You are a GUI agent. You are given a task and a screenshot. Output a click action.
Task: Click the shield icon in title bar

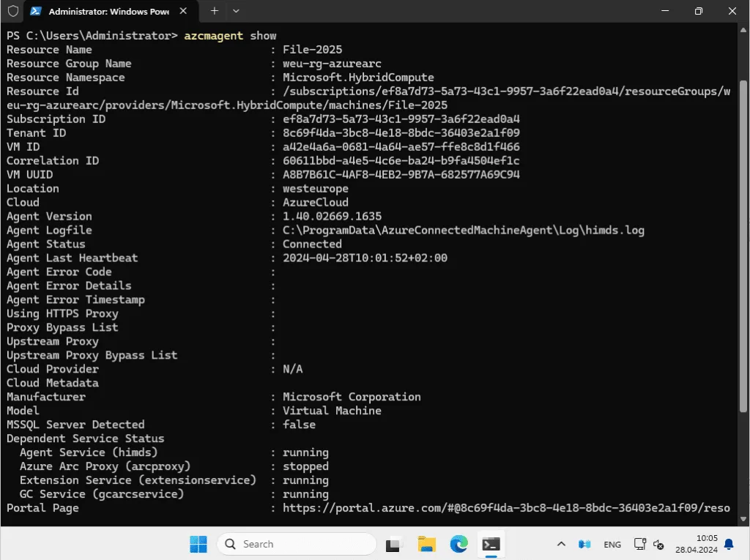(x=13, y=11)
